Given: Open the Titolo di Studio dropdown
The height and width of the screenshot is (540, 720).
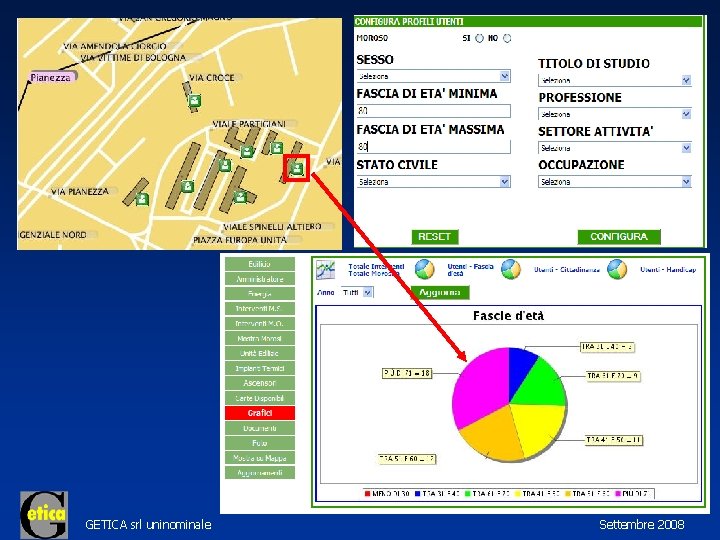Looking at the screenshot, I should point(615,80).
